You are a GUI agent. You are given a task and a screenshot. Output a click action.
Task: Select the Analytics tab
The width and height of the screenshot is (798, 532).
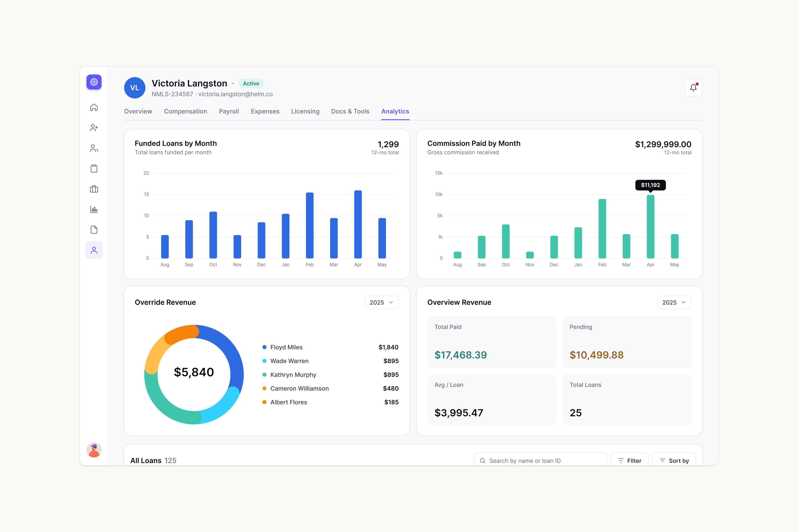[x=395, y=111]
